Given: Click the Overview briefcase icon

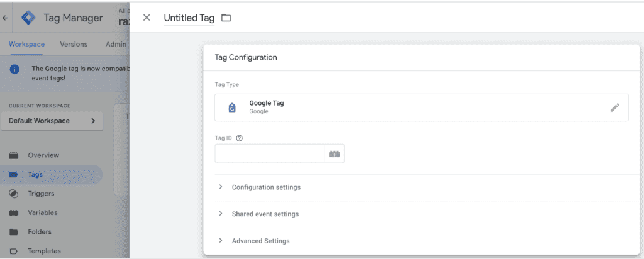Looking at the screenshot, I should [14, 155].
